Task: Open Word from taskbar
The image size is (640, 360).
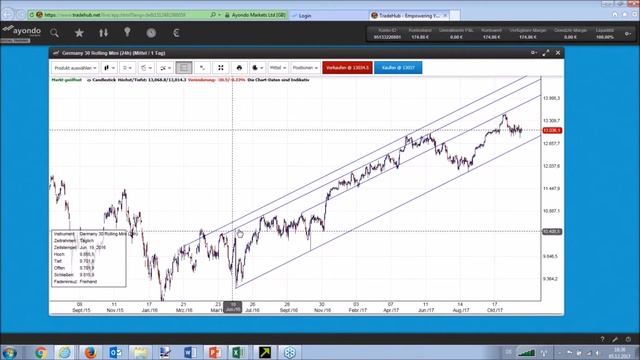Action: (189, 352)
